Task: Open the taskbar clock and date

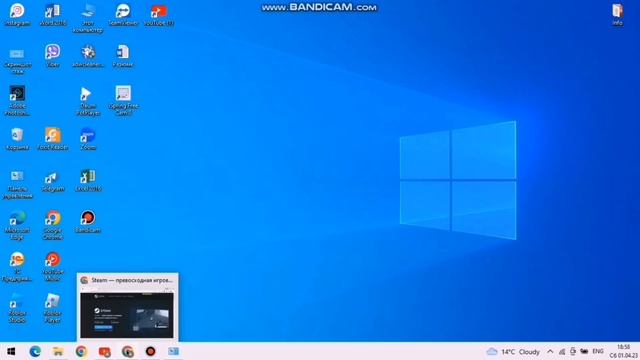Action: pyautogui.click(x=623, y=351)
